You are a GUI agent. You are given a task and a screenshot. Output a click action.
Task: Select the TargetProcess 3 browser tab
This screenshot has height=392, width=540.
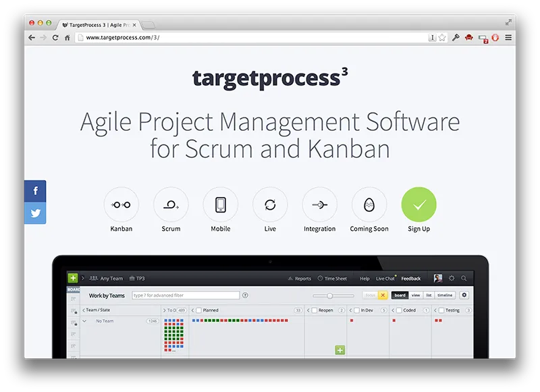[99, 25]
